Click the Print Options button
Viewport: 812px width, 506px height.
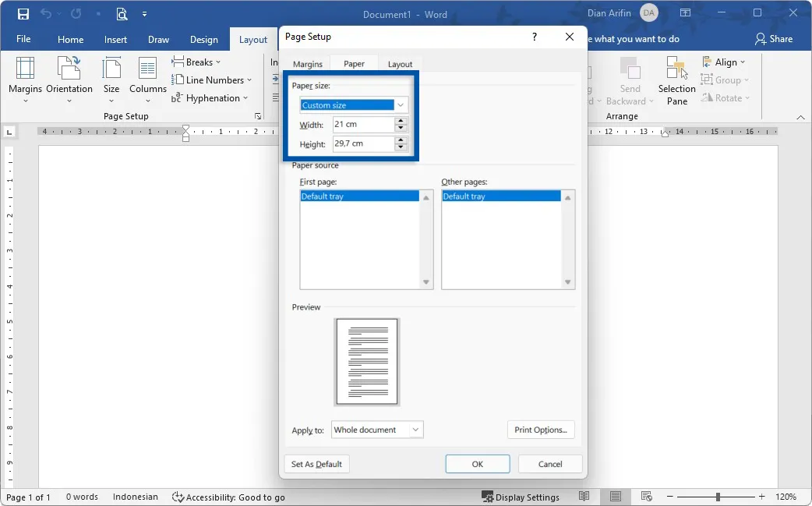541,430
